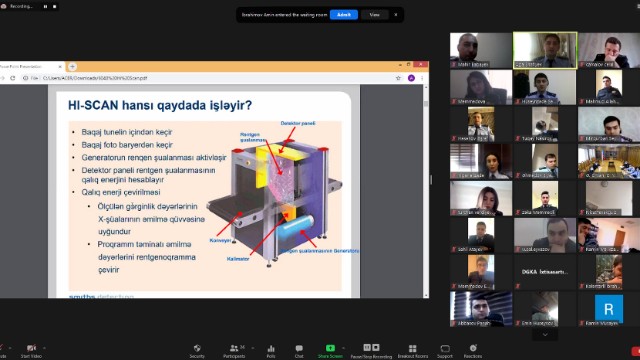Admit the waiting room participant
The width and height of the screenshot is (640, 360).
pos(344,15)
